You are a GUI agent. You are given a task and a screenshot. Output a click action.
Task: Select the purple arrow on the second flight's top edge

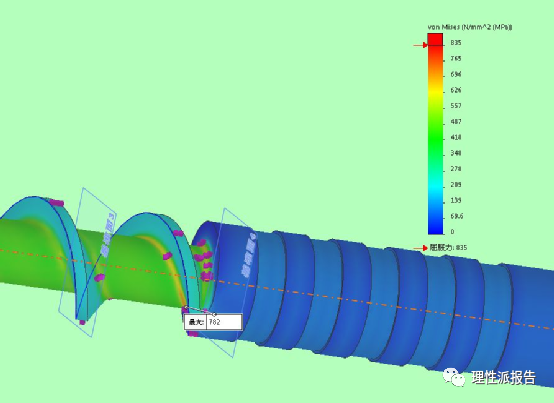click(178, 233)
